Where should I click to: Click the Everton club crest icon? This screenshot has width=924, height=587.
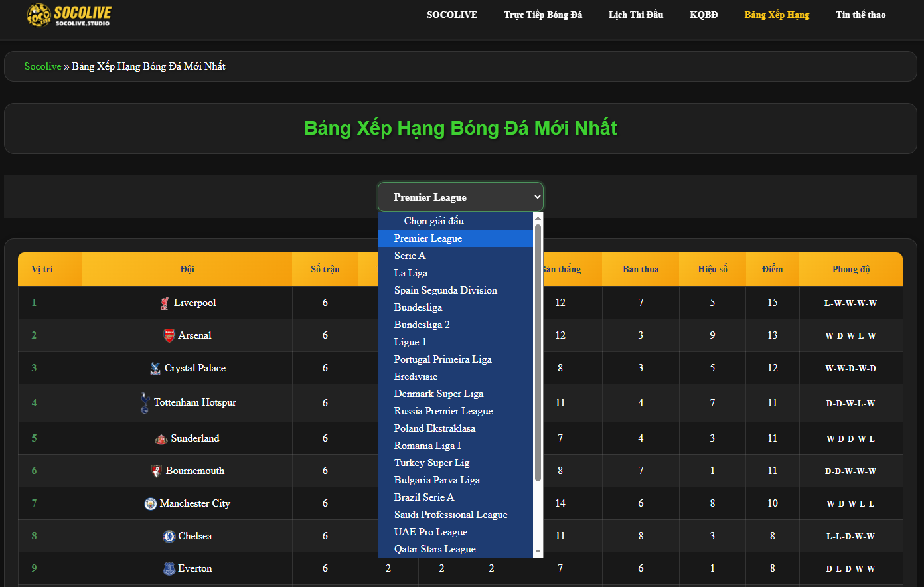[169, 569]
